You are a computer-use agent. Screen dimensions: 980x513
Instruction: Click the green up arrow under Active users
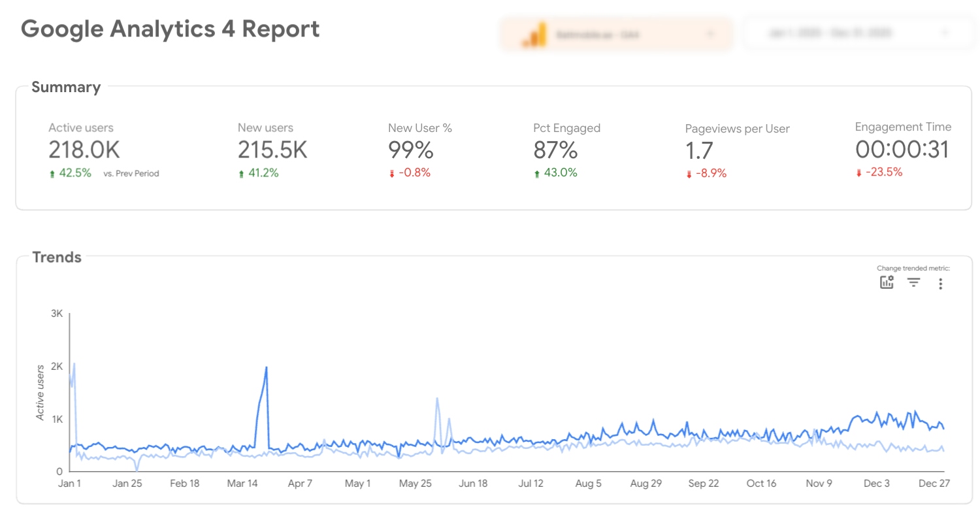pyautogui.click(x=53, y=174)
